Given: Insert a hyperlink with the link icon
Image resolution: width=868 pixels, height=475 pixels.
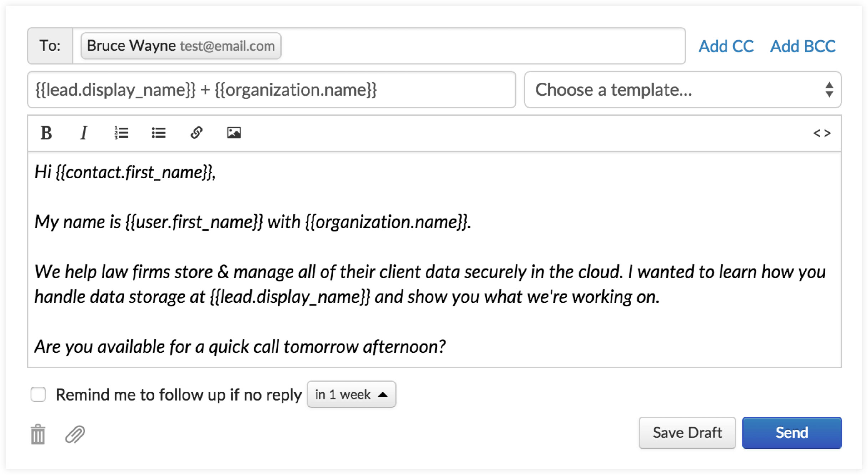Looking at the screenshot, I should 196,133.
